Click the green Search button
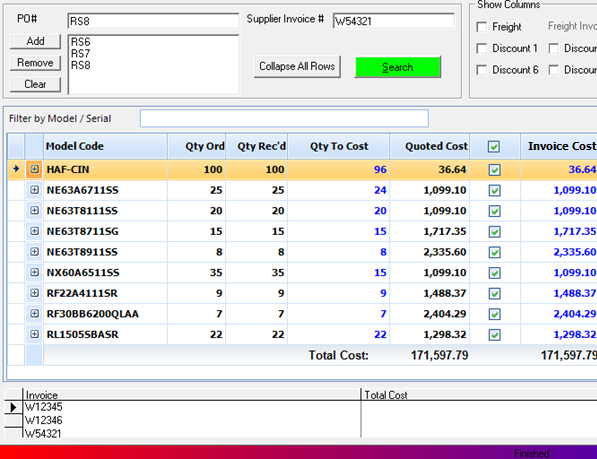Viewport: 597px width, 459px height. click(x=397, y=67)
